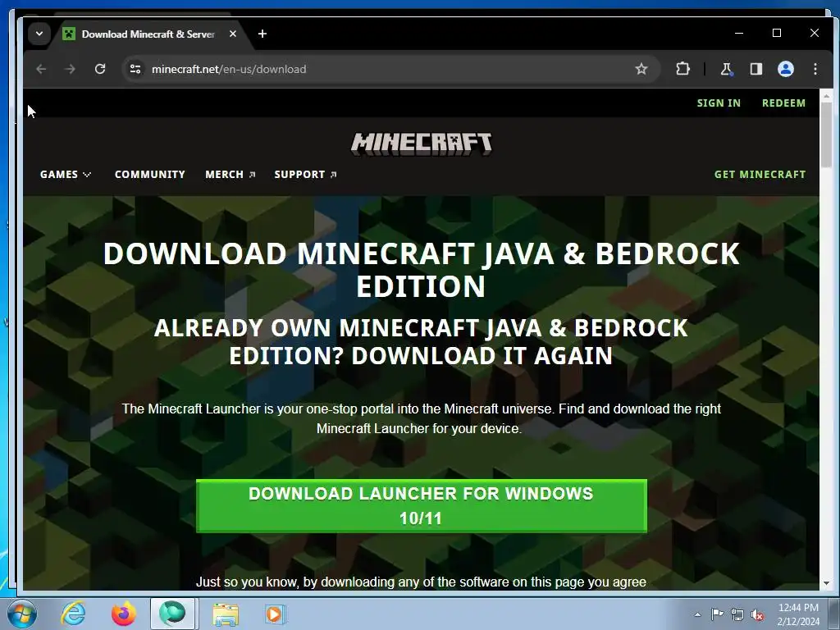Expand the GAMES menu
Image resolution: width=840 pixels, height=630 pixels.
66,175
